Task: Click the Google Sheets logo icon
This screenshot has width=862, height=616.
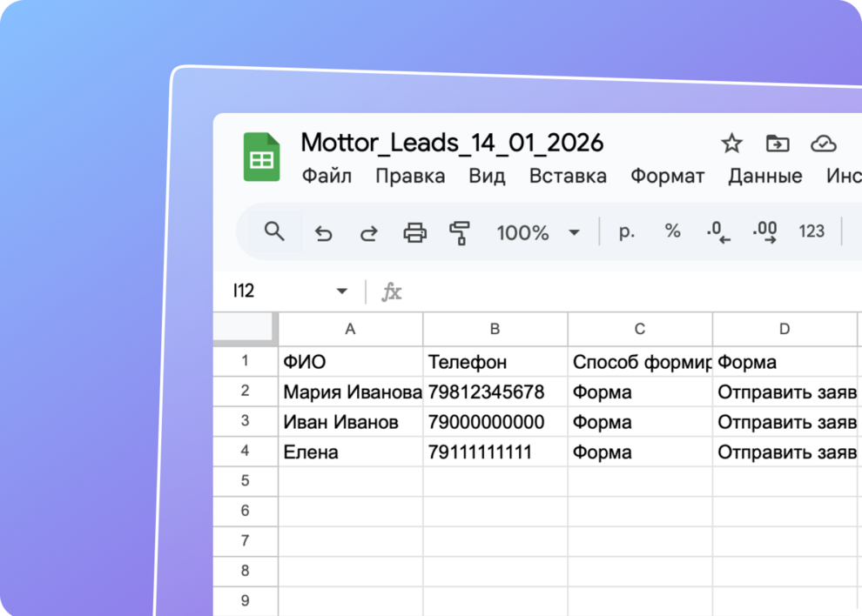Action: pyautogui.click(x=261, y=157)
